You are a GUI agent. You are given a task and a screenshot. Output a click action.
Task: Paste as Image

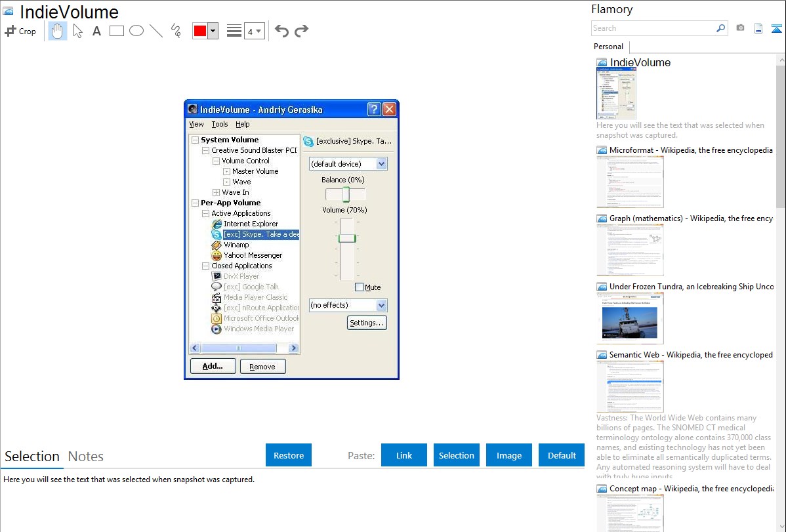click(509, 455)
